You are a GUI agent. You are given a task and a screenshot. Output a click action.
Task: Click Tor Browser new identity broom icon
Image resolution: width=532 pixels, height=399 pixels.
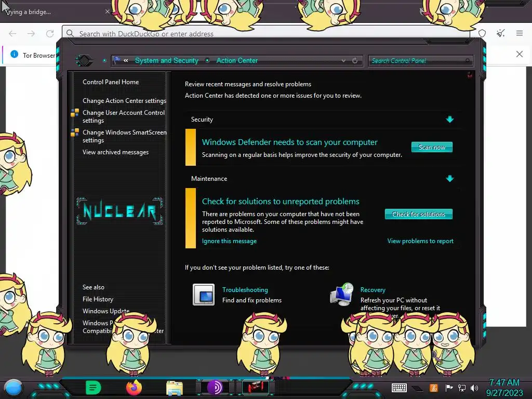coord(501,33)
